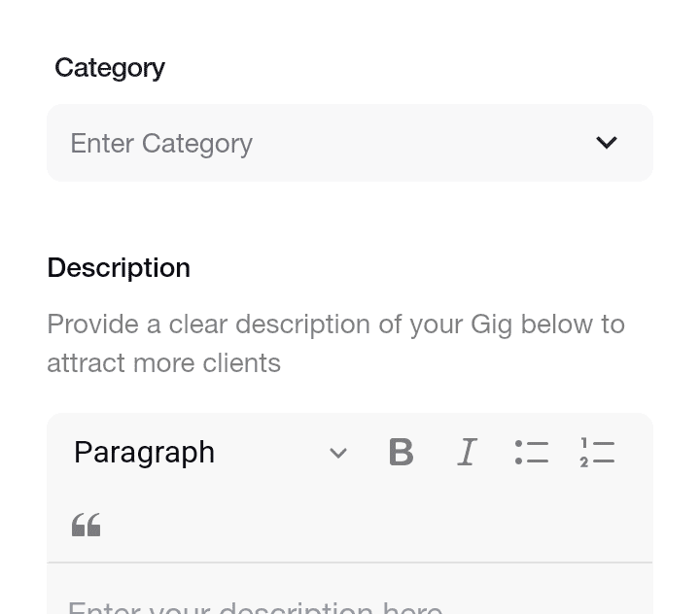
Task: Click empty toolbar space between Paragraph and chevron
Action: click(271, 452)
